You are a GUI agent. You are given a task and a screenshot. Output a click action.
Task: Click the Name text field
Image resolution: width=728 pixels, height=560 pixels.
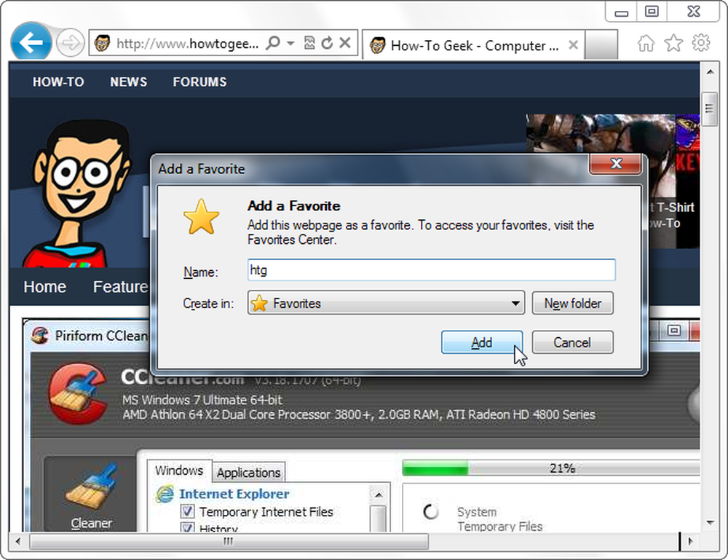(431, 269)
